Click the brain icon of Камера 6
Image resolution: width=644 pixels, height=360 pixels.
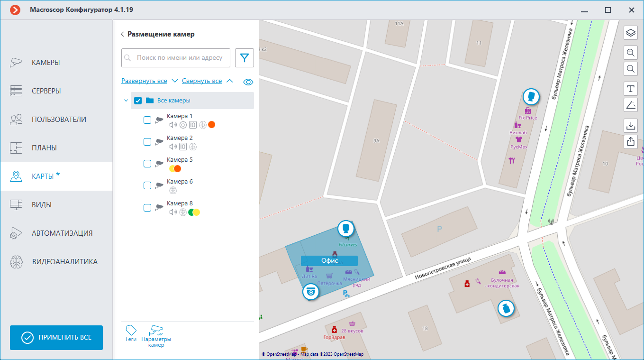point(173,190)
